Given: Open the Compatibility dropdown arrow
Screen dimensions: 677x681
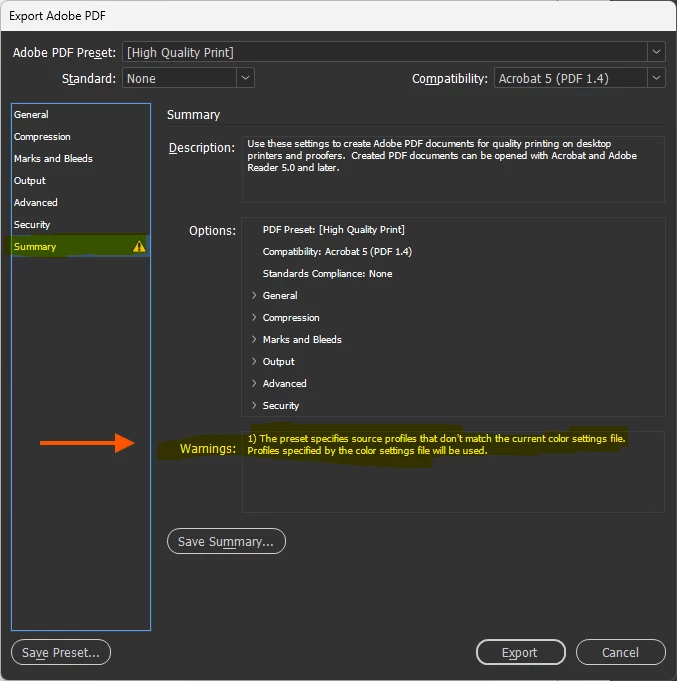Looking at the screenshot, I should point(656,78).
